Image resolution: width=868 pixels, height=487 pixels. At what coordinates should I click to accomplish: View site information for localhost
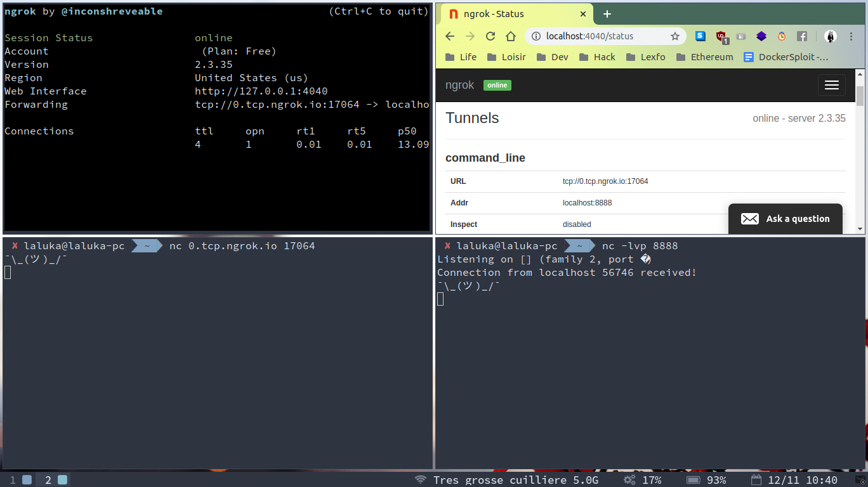(x=536, y=36)
